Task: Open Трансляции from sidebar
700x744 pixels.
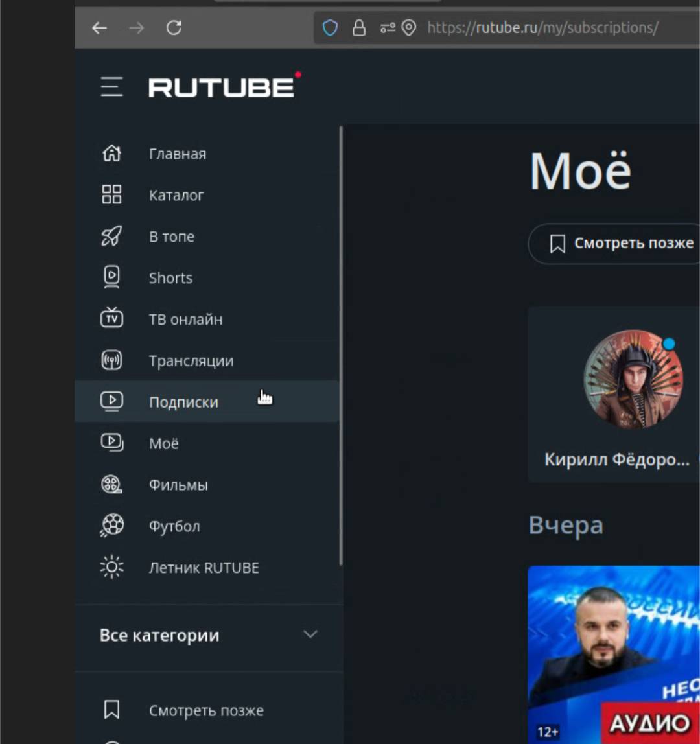Action: [191, 361]
